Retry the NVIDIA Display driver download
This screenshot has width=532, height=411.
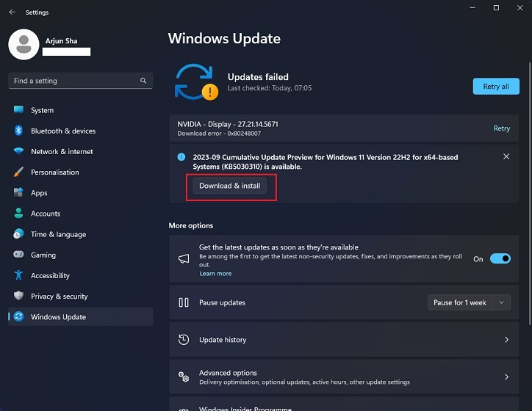coord(501,128)
